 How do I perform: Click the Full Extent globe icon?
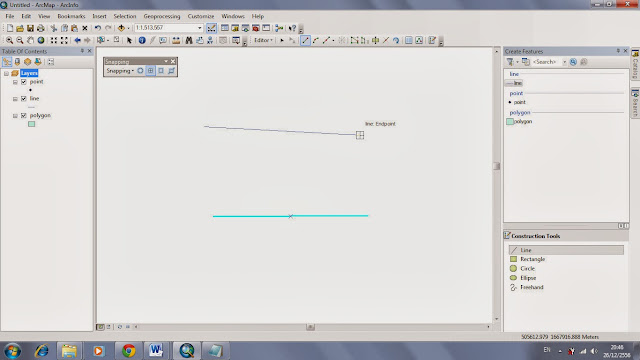(41, 40)
